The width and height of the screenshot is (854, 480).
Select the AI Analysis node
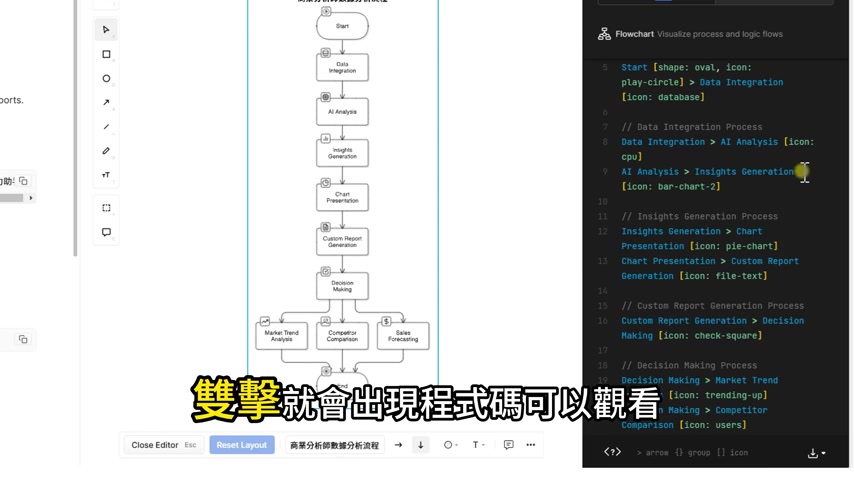pyautogui.click(x=342, y=112)
